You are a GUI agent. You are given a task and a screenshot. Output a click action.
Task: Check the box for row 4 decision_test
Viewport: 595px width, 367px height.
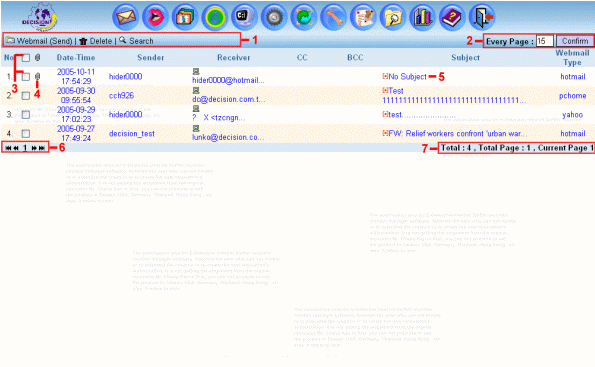25,134
